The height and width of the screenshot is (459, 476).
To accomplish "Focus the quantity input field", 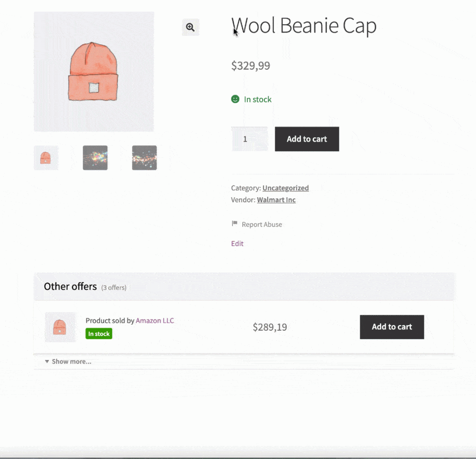I will coord(250,139).
